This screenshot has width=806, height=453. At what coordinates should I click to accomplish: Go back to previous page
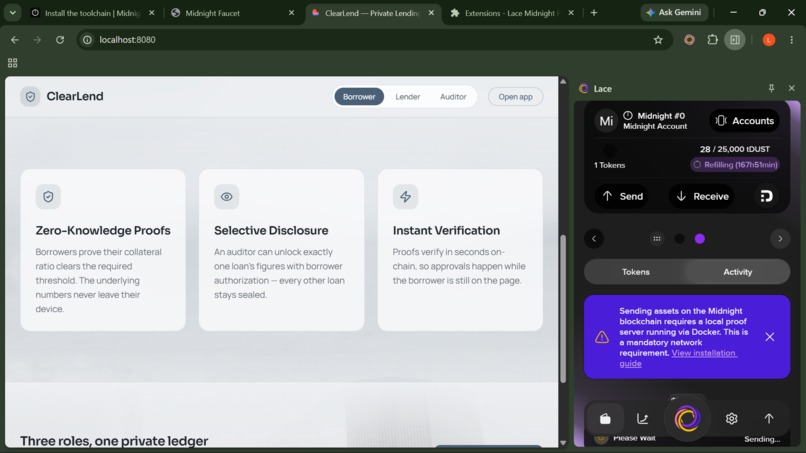click(x=14, y=40)
